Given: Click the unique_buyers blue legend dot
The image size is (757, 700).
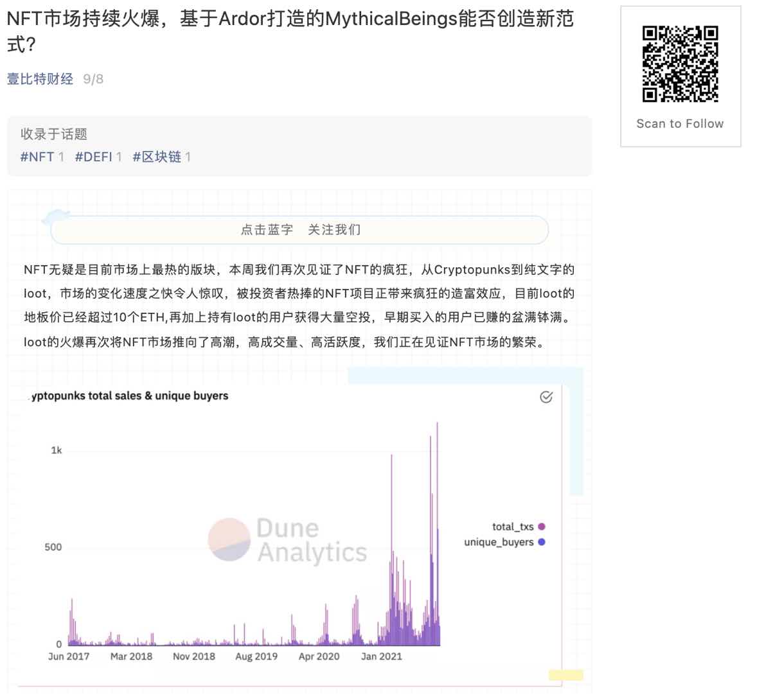Looking at the screenshot, I should 542,542.
